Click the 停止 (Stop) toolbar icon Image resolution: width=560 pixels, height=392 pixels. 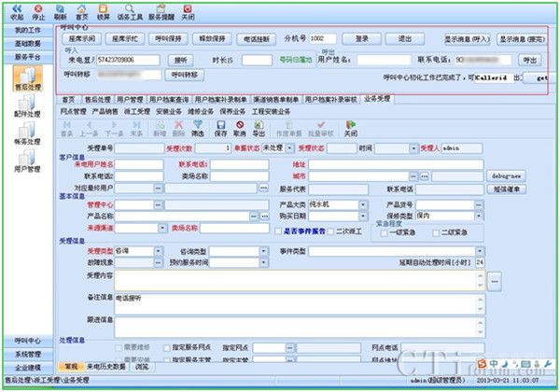(37, 13)
